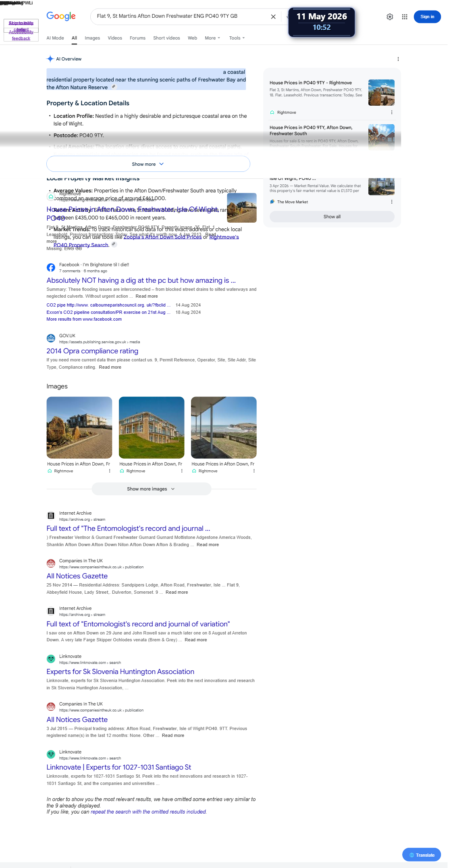The width and height of the screenshot is (453, 868).
Task: Click first Internet Archive favicon icon
Action: [x=51, y=516]
